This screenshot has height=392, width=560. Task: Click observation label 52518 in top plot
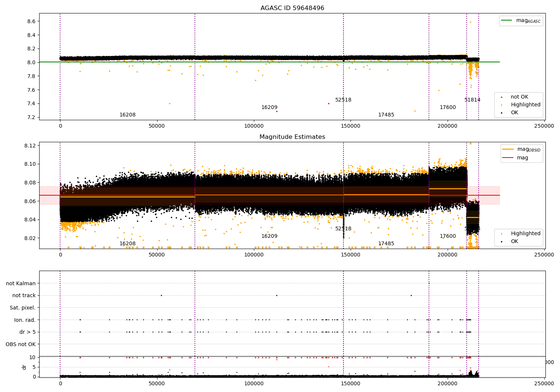[343, 100]
